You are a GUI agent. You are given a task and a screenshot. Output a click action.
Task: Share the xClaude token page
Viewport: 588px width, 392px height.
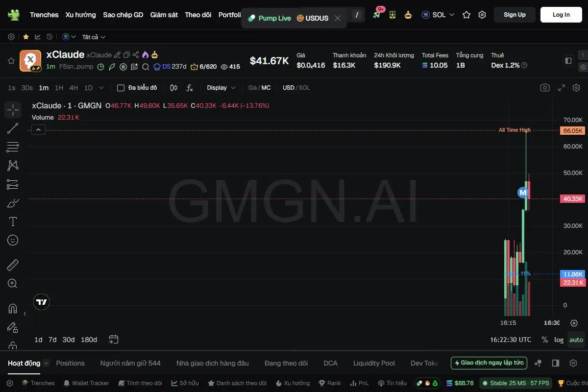pyautogui.click(x=136, y=55)
